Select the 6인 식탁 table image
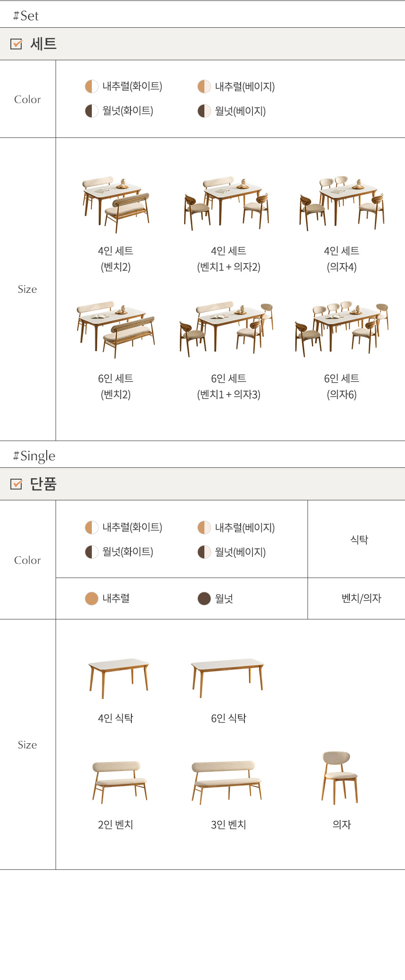 point(228,678)
